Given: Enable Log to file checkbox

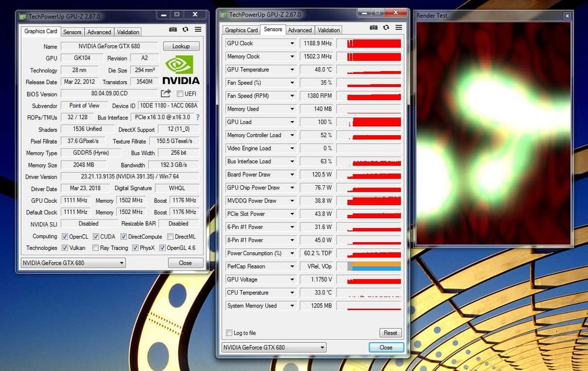Looking at the screenshot, I should tap(229, 333).
